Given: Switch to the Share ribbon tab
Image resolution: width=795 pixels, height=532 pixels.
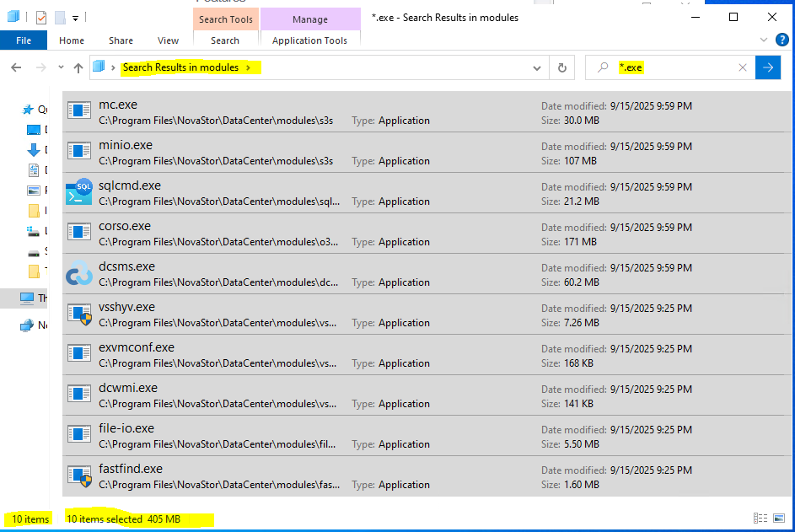Looking at the screenshot, I should 121,40.
